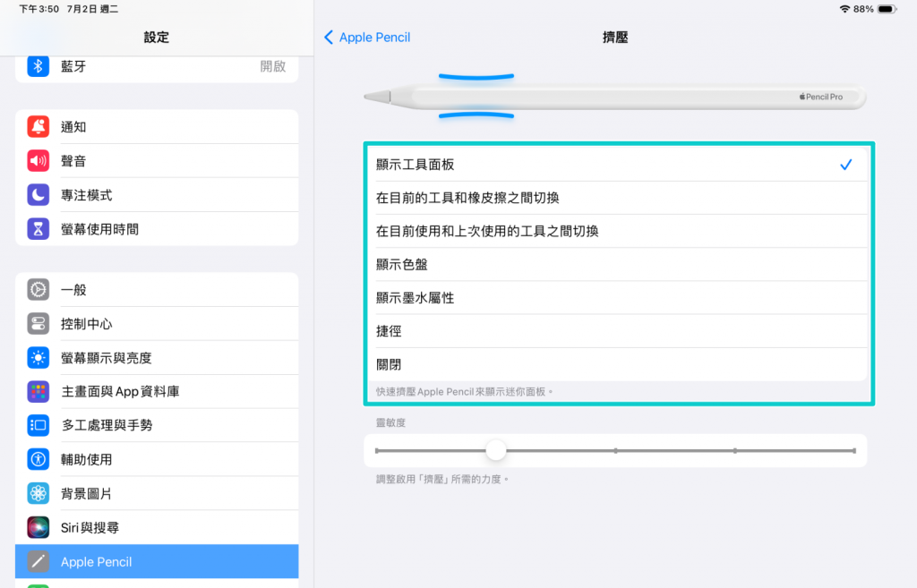917x588 pixels.
Task: Tap the Apple Pencil icon in sidebar
Action: coord(38,562)
